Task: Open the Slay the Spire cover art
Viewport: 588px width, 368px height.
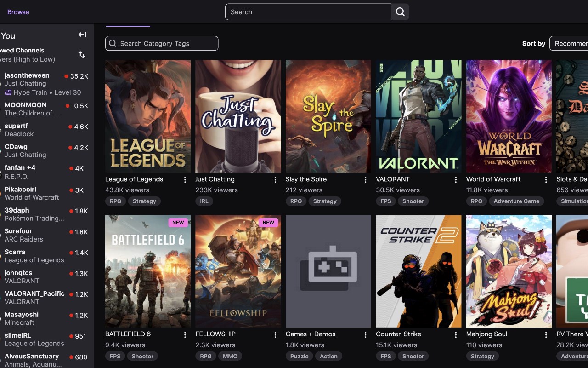Action: pos(328,116)
